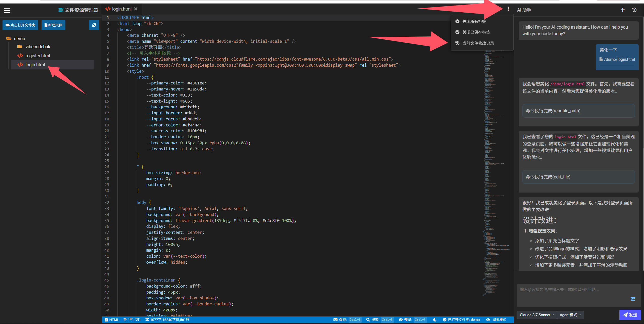Screen dimensions: 644x324
Task: Click the 设计改进 heading in AI reply
Action: pyautogui.click(x=539, y=220)
